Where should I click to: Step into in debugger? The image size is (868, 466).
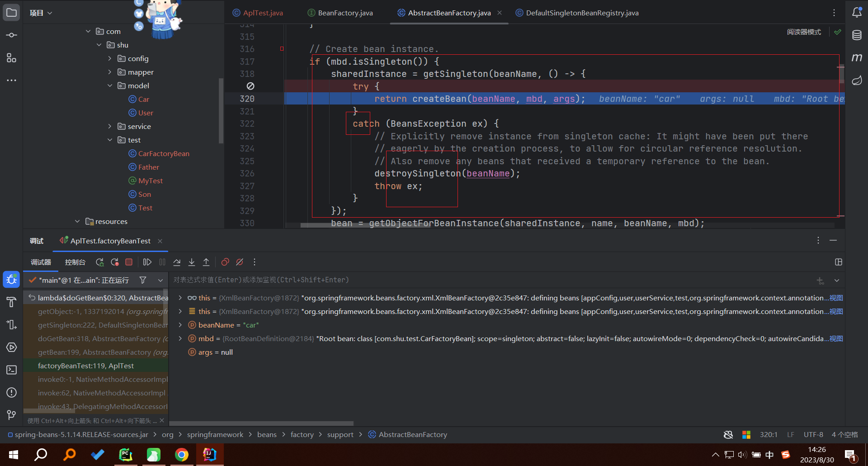point(192,262)
